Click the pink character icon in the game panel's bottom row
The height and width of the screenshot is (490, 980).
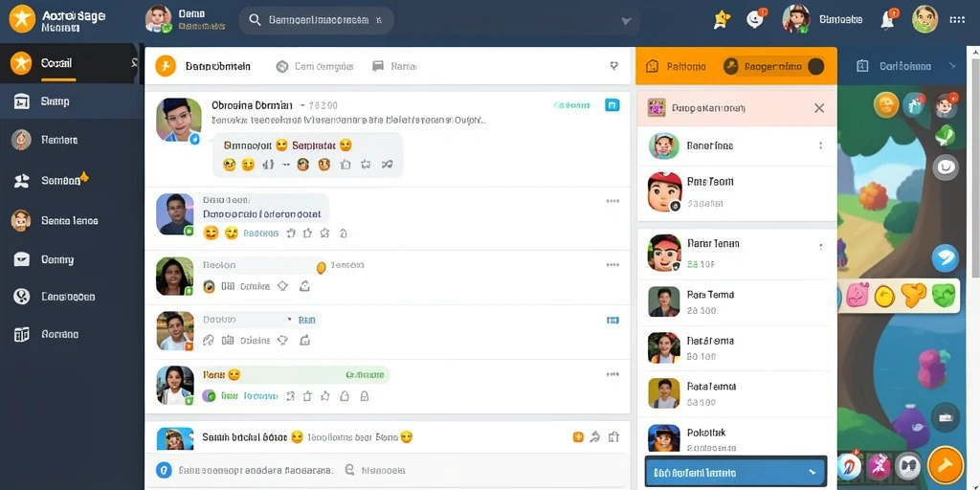879,466
